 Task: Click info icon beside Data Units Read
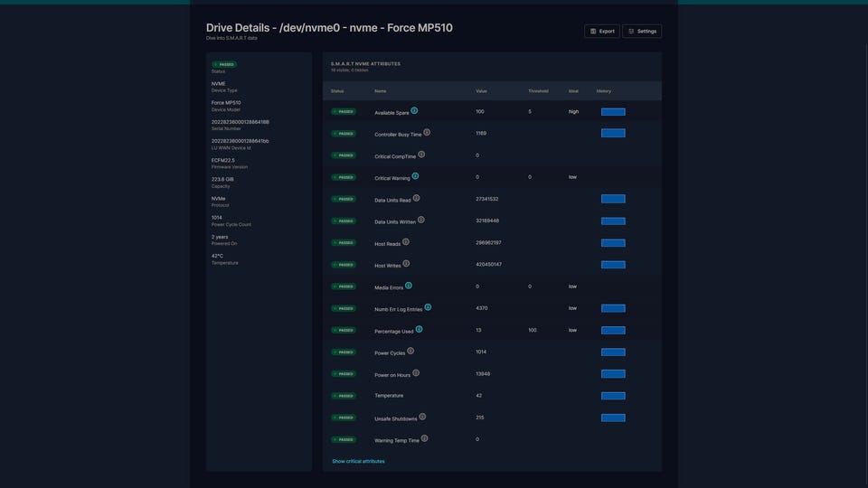pos(416,198)
